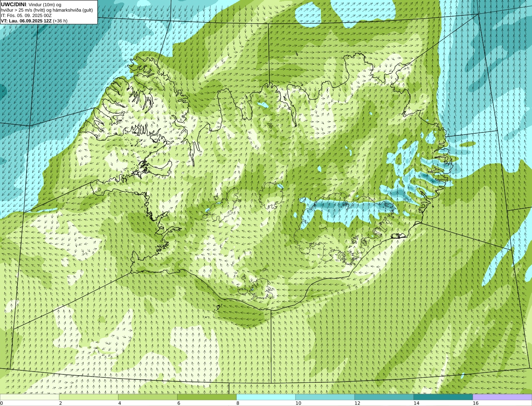Click the 'UWC/DINI: Vindur (10m) og' title line
Screen dimensions: 532x406
click(x=31, y=5)
